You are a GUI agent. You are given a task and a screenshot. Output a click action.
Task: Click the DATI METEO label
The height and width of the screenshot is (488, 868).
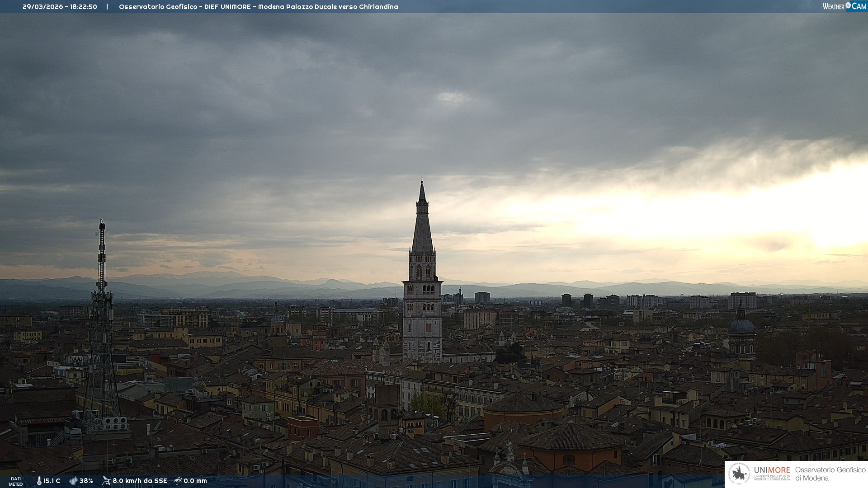coord(16,481)
